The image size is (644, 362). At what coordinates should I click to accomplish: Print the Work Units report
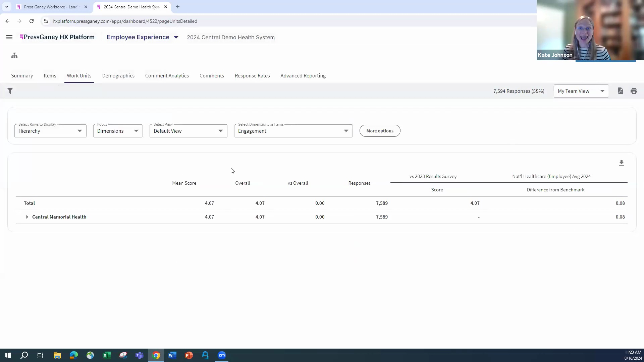pos(634,91)
